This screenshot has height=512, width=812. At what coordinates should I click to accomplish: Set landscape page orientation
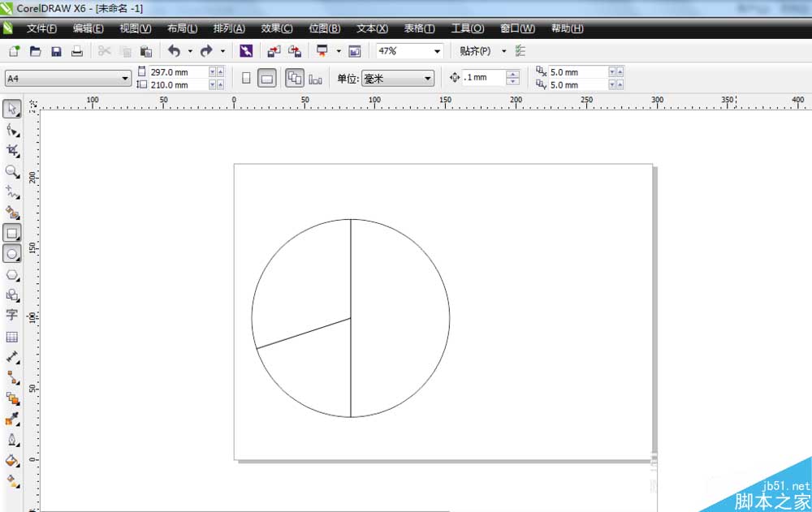pos(266,79)
